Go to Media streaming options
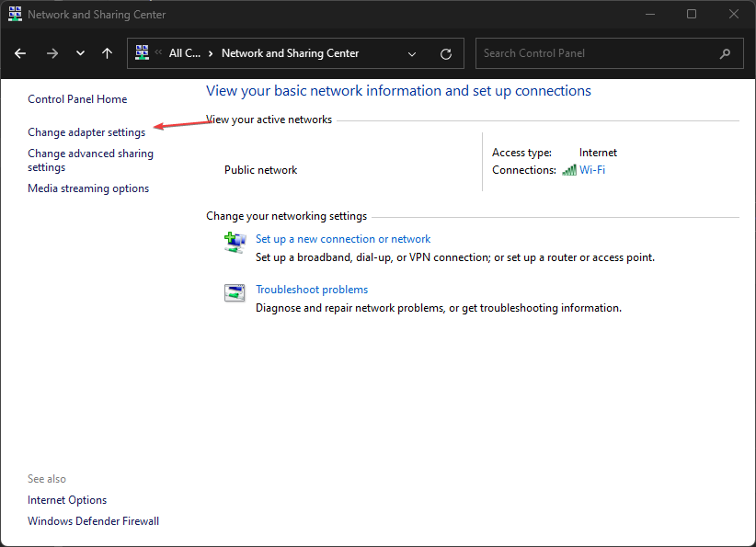This screenshot has width=756, height=547. 88,188
